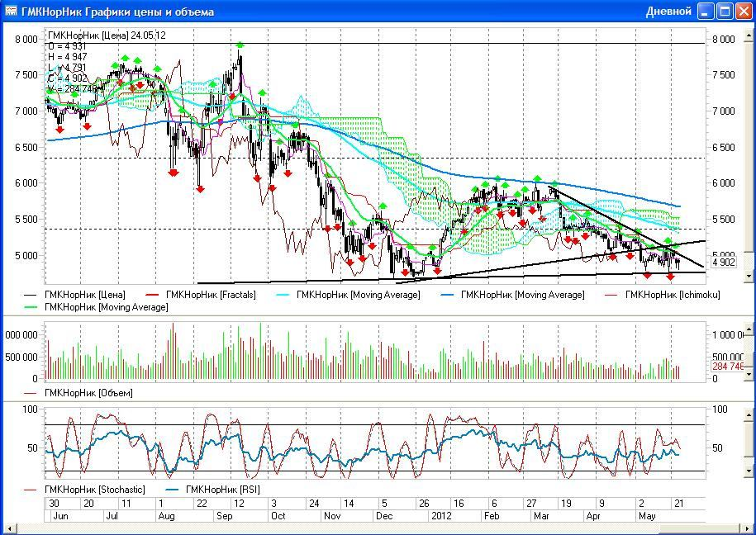Click the 'Jun' month label on time axis
Viewport: 756px width, 535px height.
(60, 516)
